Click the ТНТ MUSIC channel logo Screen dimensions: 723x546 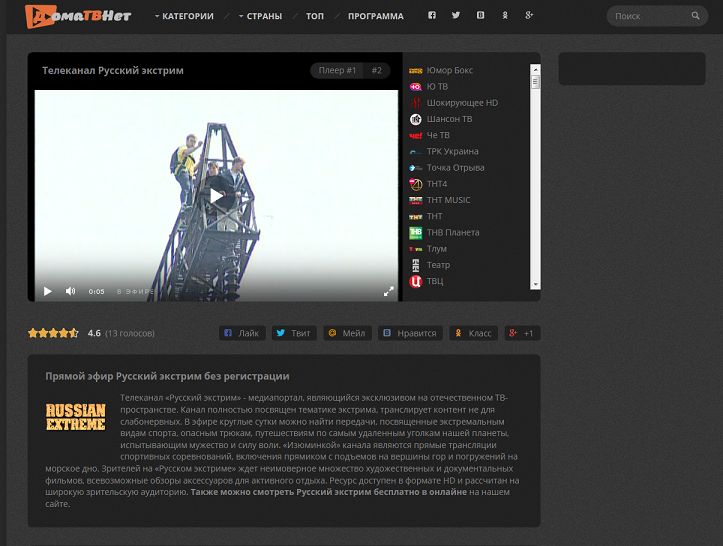[415, 200]
